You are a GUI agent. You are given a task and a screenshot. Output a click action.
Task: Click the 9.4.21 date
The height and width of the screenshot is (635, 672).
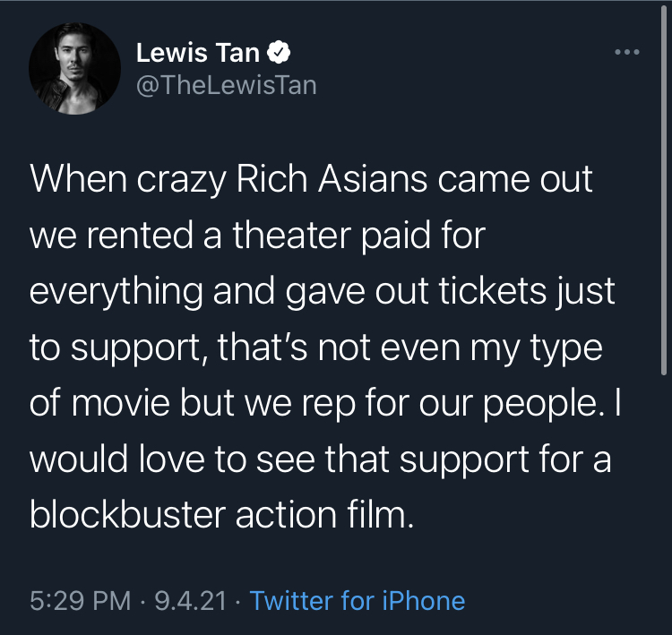pos(190,599)
